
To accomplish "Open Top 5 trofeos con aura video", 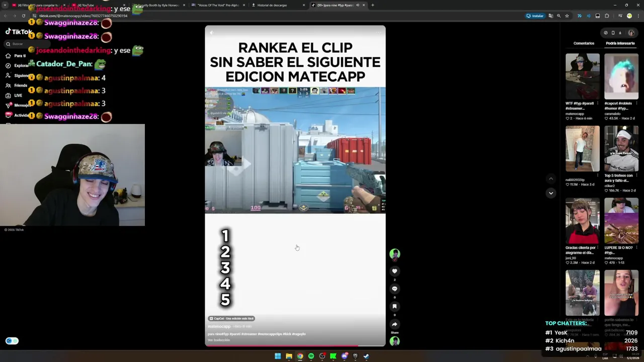I will point(621,149).
